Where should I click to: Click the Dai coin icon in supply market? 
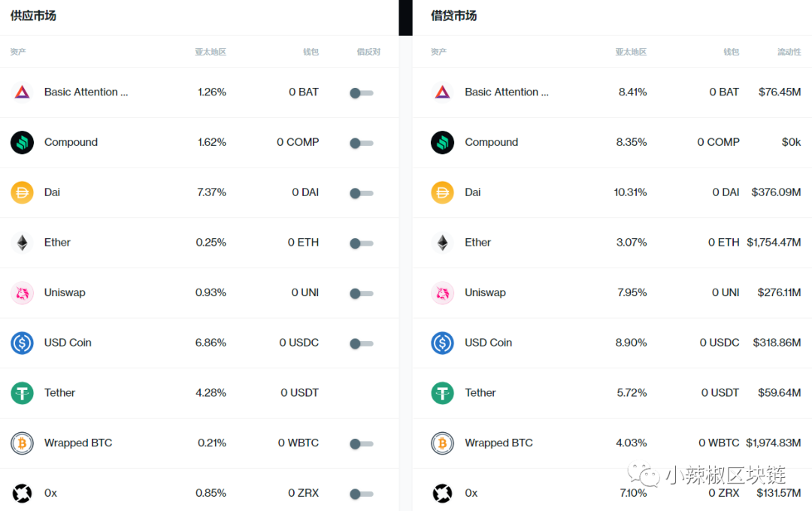click(x=22, y=192)
